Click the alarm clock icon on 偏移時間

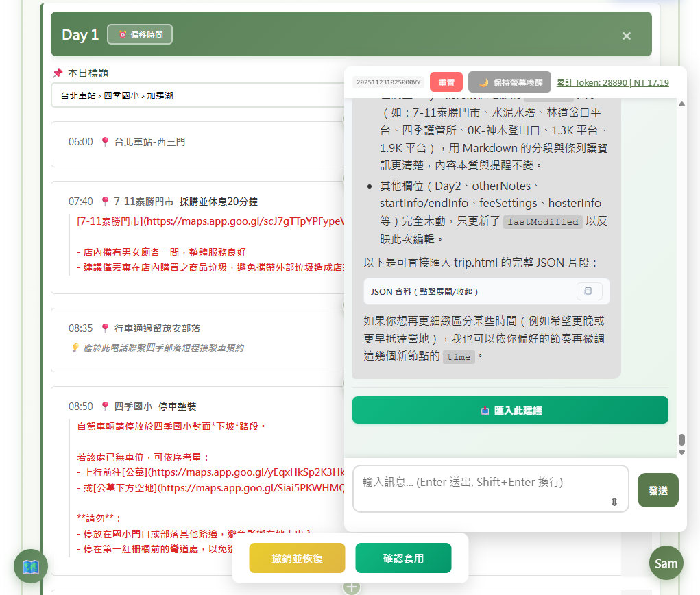click(123, 34)
